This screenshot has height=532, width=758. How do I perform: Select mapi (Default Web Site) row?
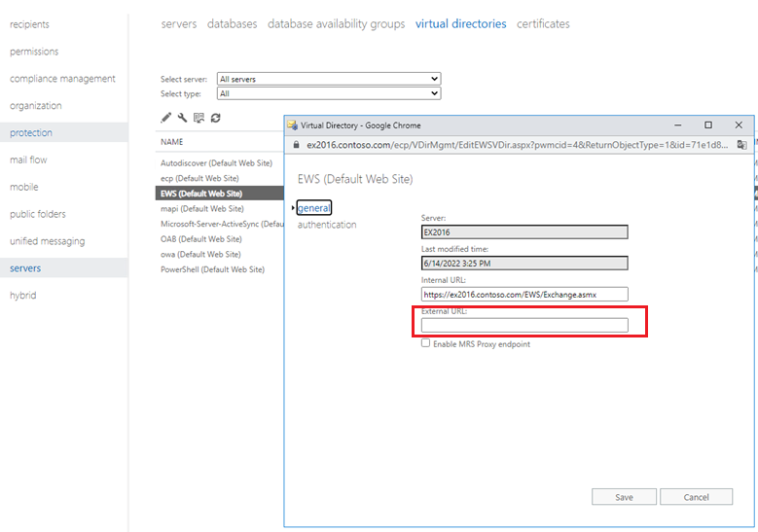[220, 208]
